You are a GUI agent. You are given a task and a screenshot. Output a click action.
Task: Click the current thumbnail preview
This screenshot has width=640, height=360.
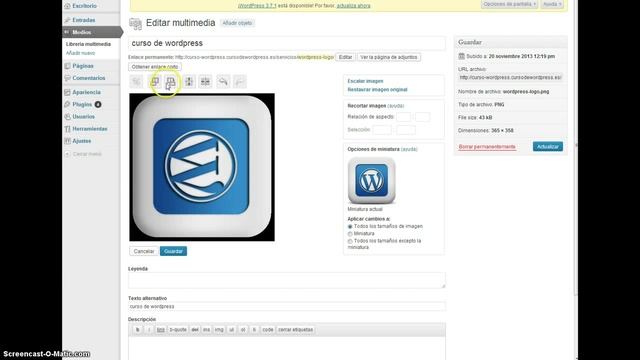[371, 180]
